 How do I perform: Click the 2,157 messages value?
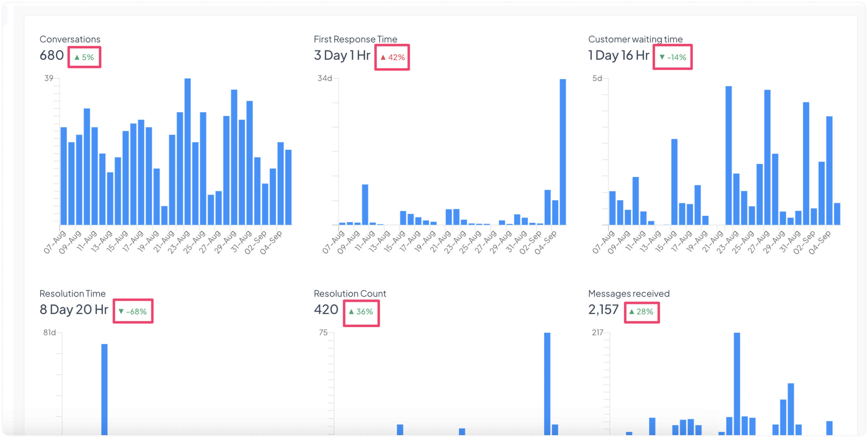(603, 309)
